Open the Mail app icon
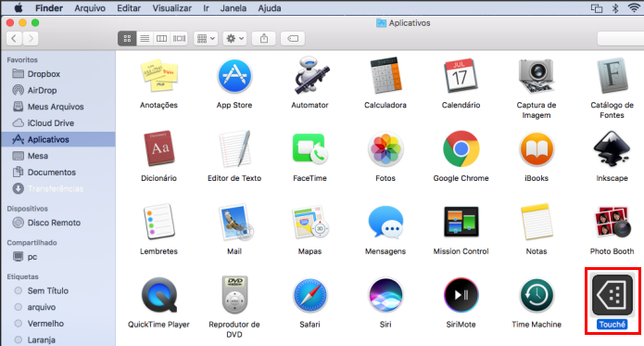The width and height of the screenshot is (644, 346). [235, 222]
